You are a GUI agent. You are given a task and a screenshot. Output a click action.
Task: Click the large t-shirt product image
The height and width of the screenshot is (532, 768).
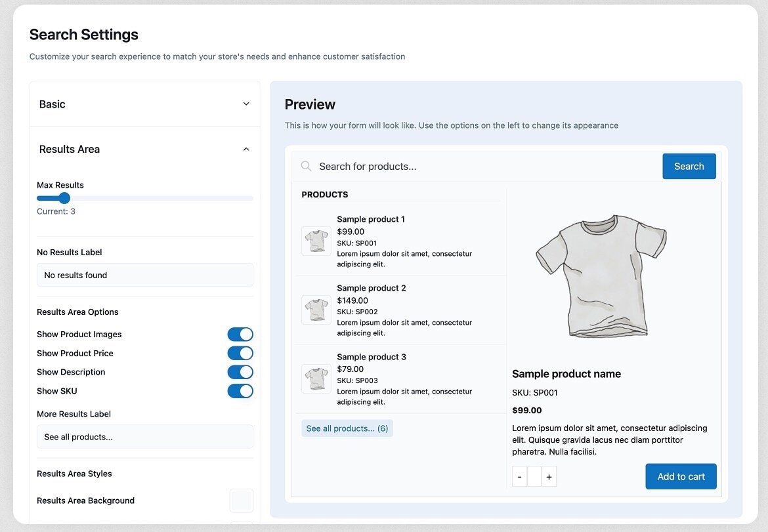(601, 277)
